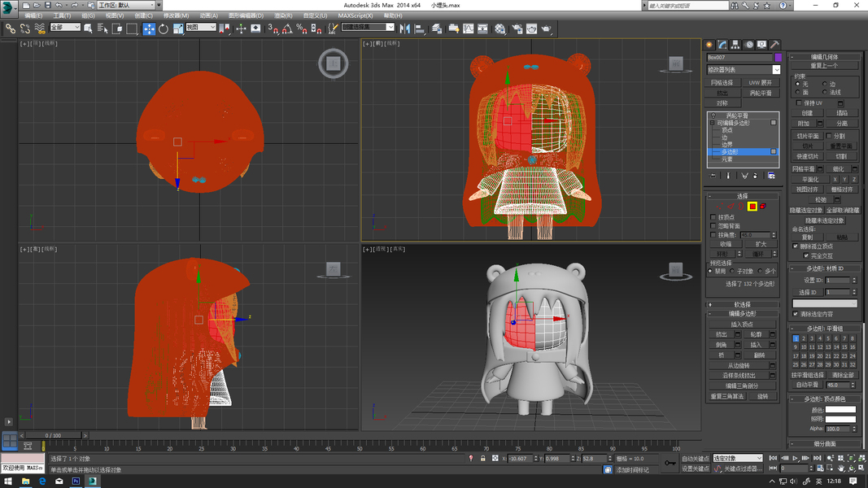
Task: Collapse the 可编辑多边形 tree node
Action: coord(713,123)
